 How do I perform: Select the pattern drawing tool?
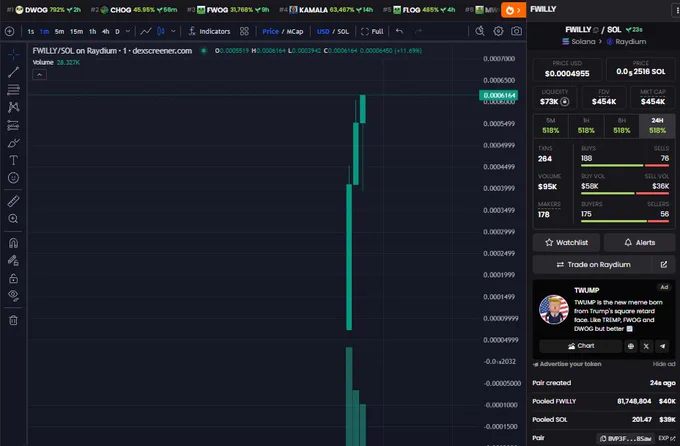[13, 107]
